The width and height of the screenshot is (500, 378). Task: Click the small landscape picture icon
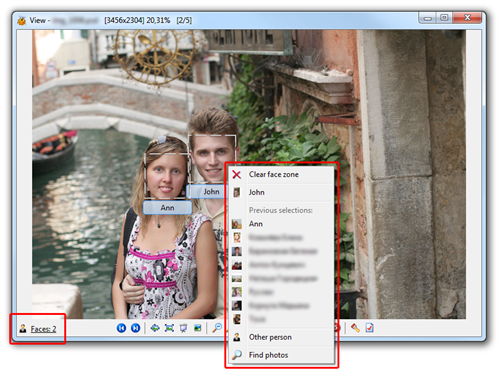[198, 328]
